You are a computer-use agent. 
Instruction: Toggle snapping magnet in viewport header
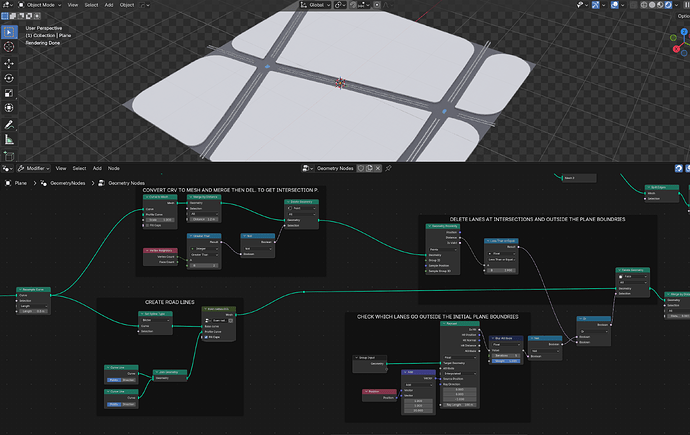pyautogui.click(x=353, y=5)
